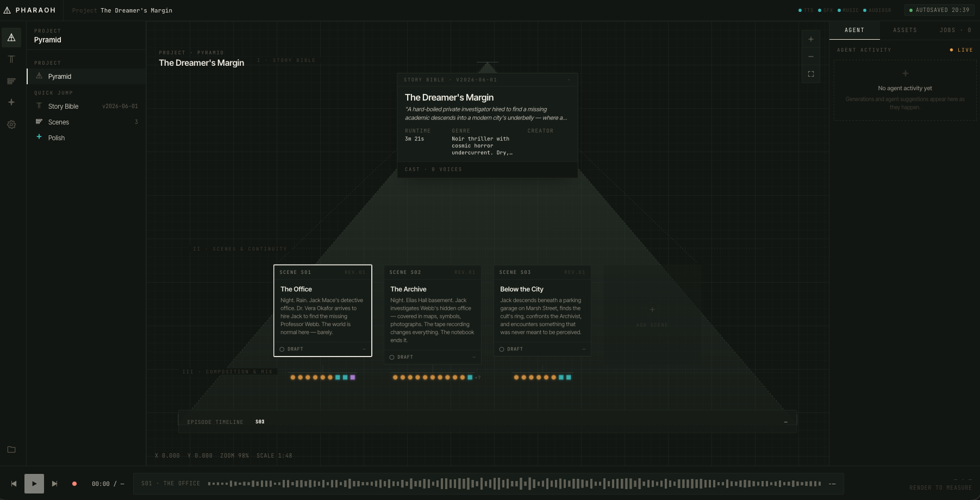Click the S01 Office waveform scrubber
The height and width of the screenshot is (500, 980).
pyautogui.click(x=514, y=484)
